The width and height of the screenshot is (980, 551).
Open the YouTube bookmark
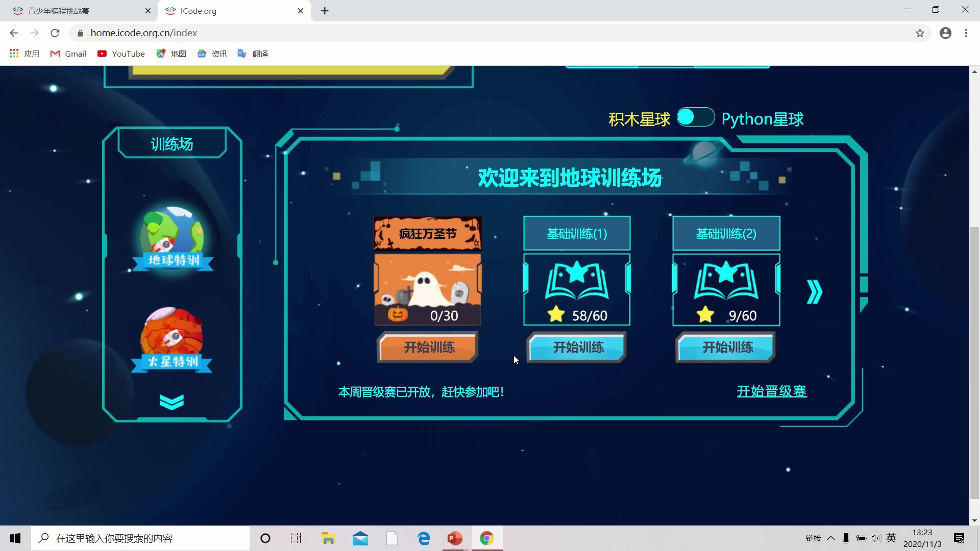click(x=121, y=54)
